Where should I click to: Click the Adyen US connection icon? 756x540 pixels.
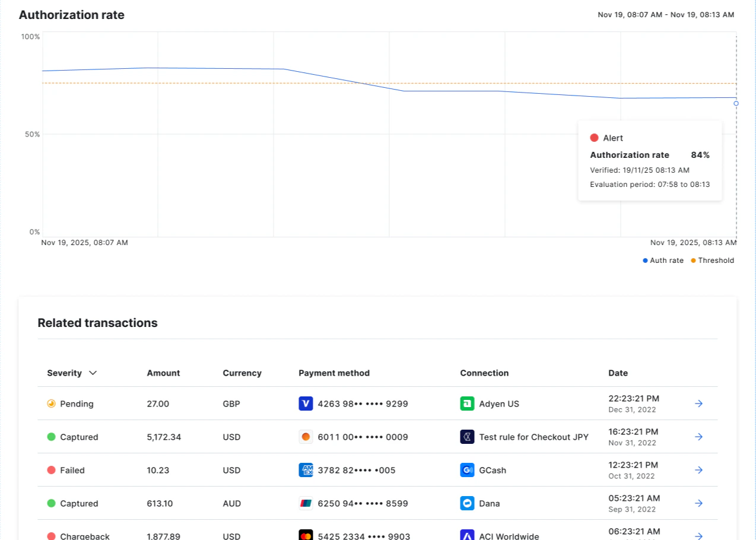click(x=466, y=404)
